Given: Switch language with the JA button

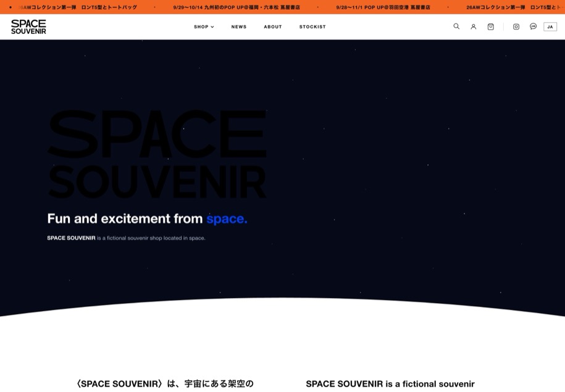Looking at the screenshot, I should (550, 27).
